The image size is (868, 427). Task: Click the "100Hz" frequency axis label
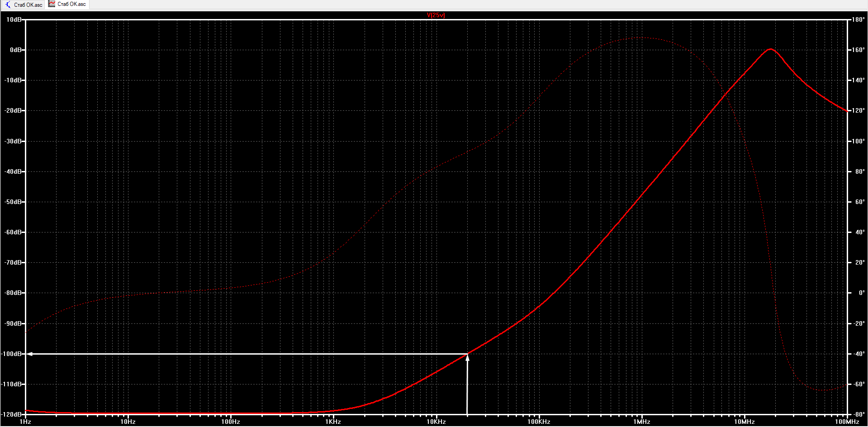(231, 422)
